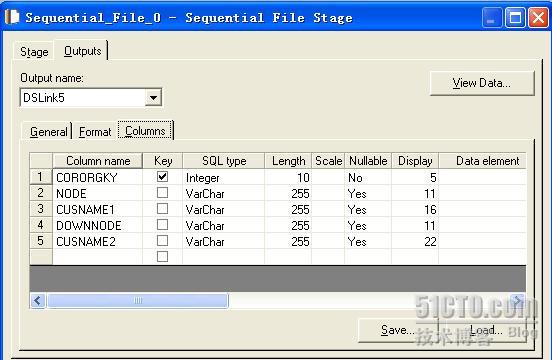Click the Length 255 cell for NODE
Viewport: 552px width, 360px height.
pos(288,193)
